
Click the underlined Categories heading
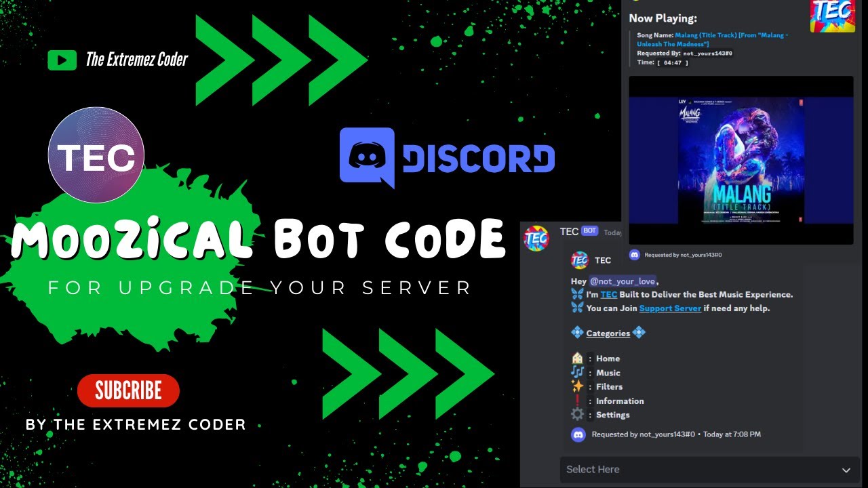click(x=608, y=333)
